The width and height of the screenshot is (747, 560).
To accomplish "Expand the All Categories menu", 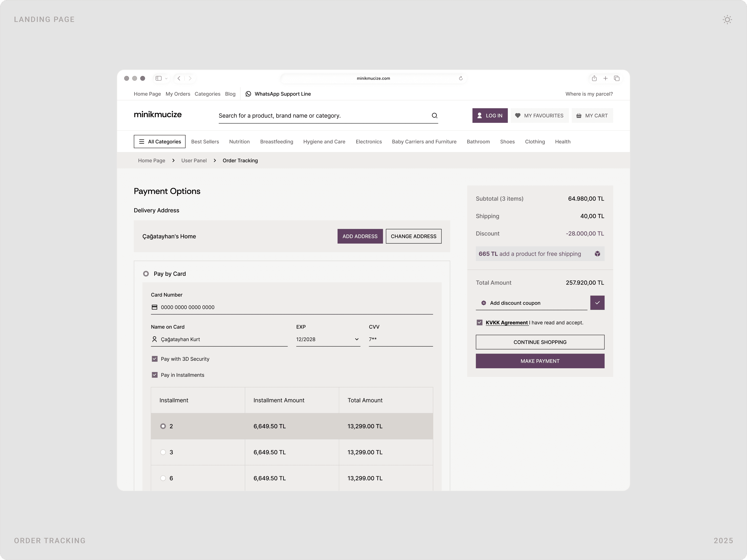I will pos(160,142).
